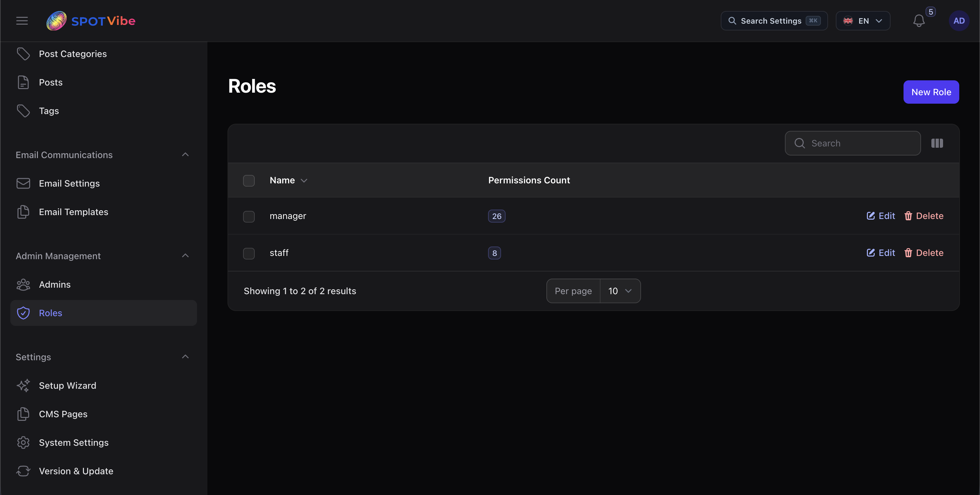Image resolution: width=980 pixels, height=495 pixels.
Task: Focus the roles table Search field
Action: click(853, 143)
